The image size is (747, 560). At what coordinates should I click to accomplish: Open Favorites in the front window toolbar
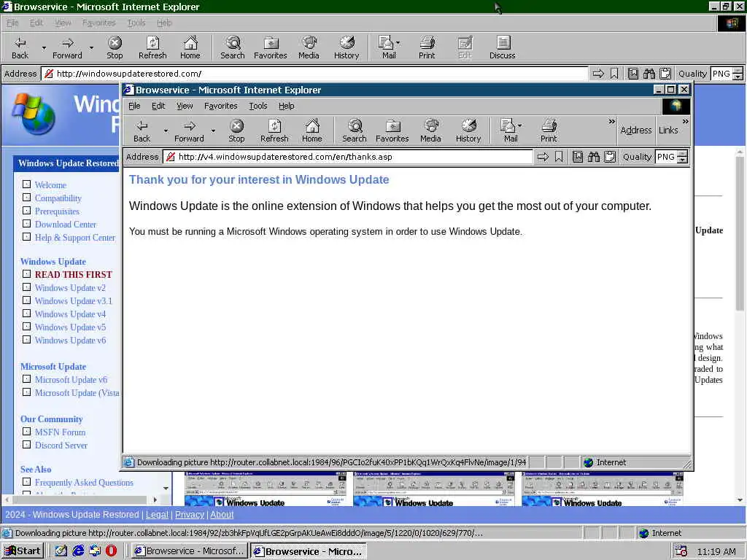(392, 131)
